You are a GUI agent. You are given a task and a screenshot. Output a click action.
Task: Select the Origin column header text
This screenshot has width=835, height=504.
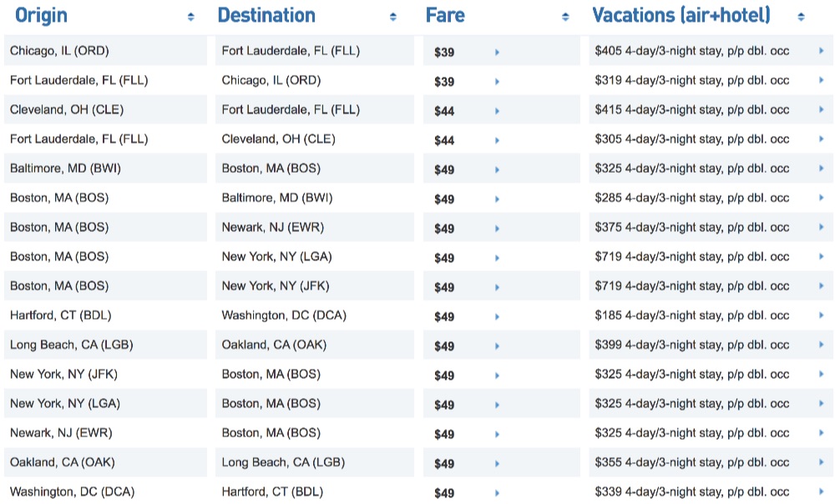42,16
